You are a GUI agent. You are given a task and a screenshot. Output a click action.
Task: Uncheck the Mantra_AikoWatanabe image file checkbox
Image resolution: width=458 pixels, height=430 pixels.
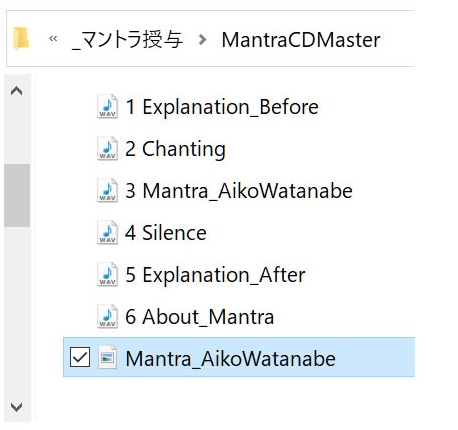pyautogui.click(x=80, y=358)
